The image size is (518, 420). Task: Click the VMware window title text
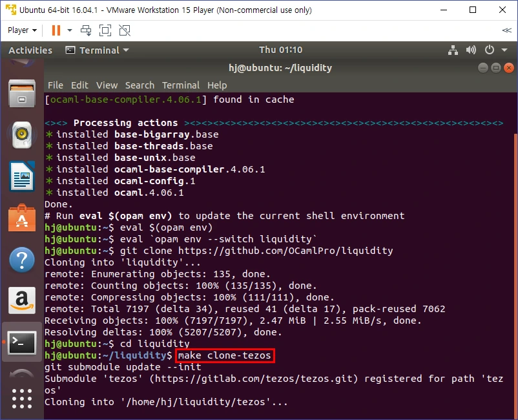click(165, 10)
